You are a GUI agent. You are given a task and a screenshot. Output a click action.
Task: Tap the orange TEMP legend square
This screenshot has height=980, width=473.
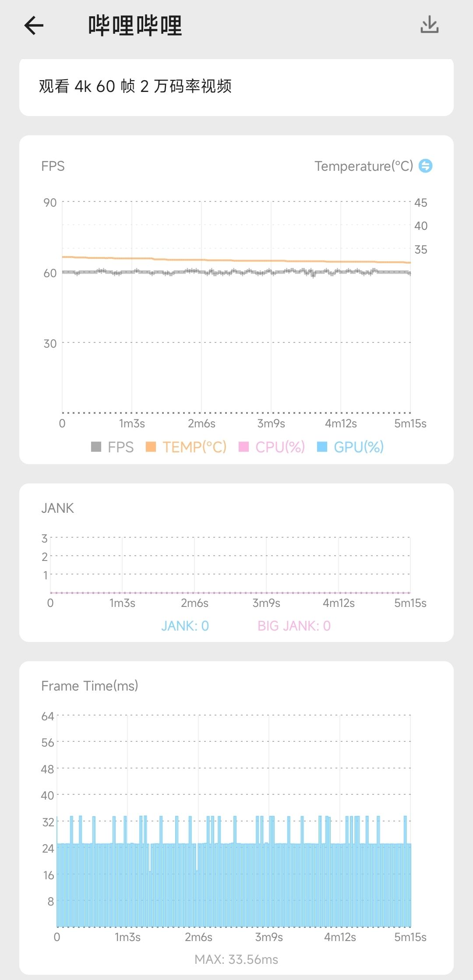151,447
